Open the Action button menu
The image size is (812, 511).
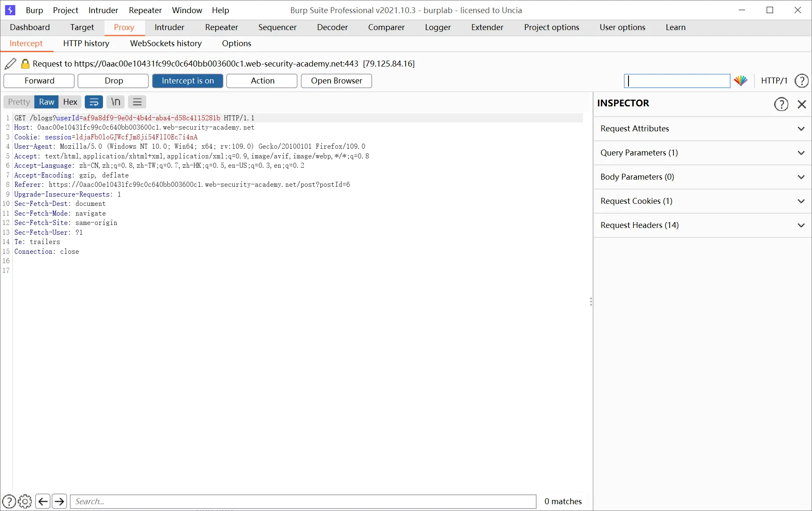coord(262,81)
